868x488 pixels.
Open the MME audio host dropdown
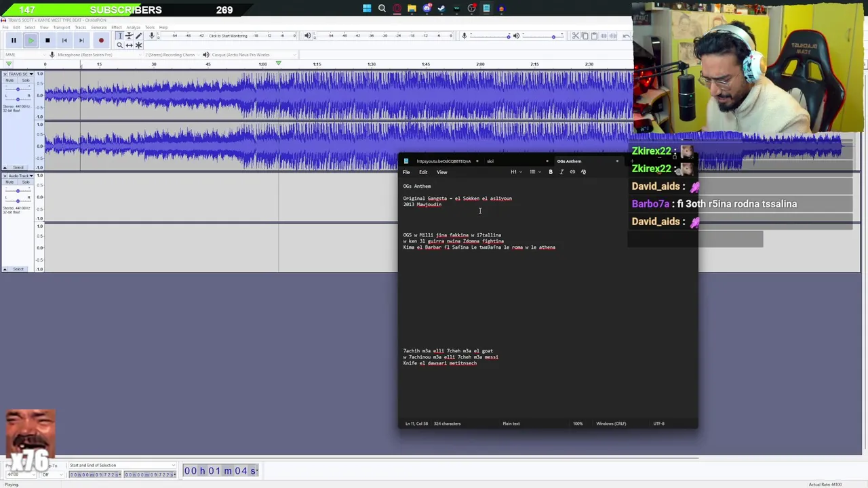[26, 55]
